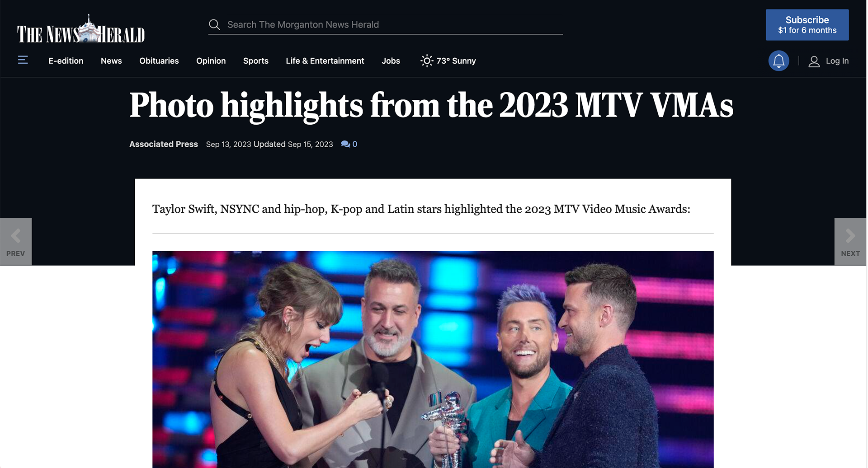Viewport: 868px width, 468px height.
Task: Click the user profile icon
Action: tap(814, 61)
